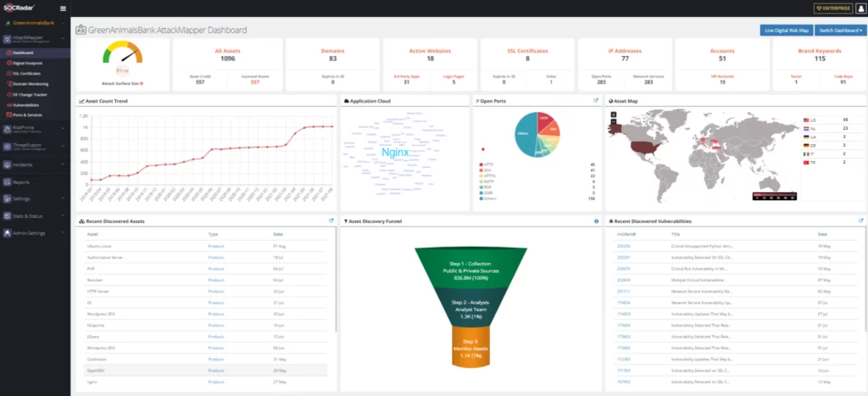Screen dimensions: 868x396
Task: Click the Code Repo link
Action: [843, 75]
